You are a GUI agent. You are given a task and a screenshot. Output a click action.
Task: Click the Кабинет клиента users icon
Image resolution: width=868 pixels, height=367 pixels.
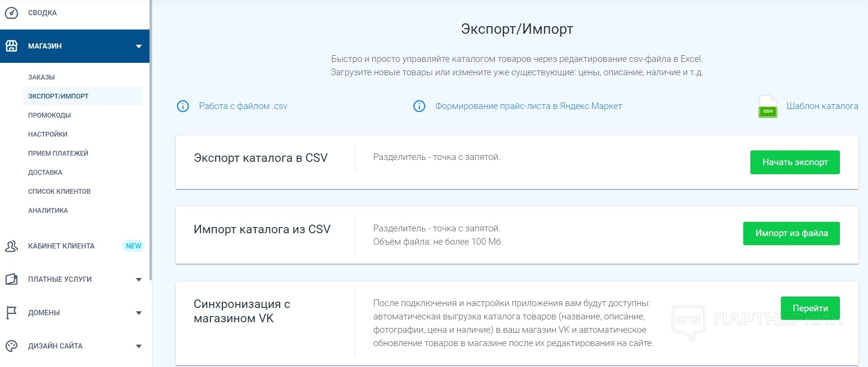[11, 246]
